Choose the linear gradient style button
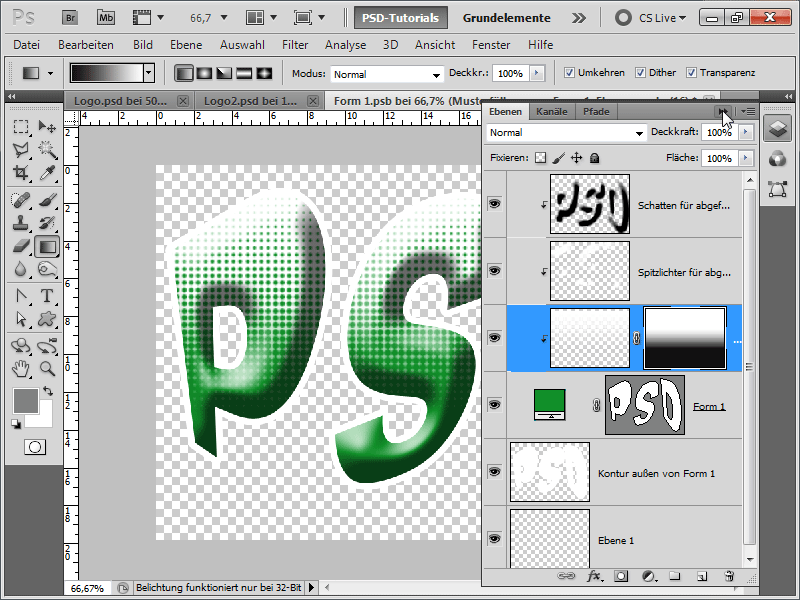This screenshot has height=600, width=800. coord(184,73)
